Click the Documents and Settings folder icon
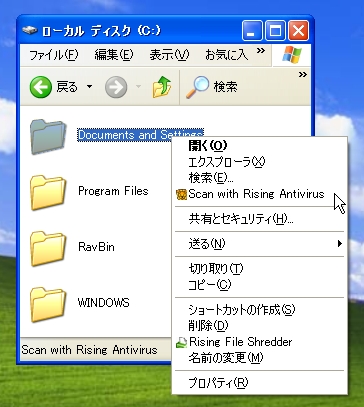The image size is (364, 407). click(x=48, y=136)
